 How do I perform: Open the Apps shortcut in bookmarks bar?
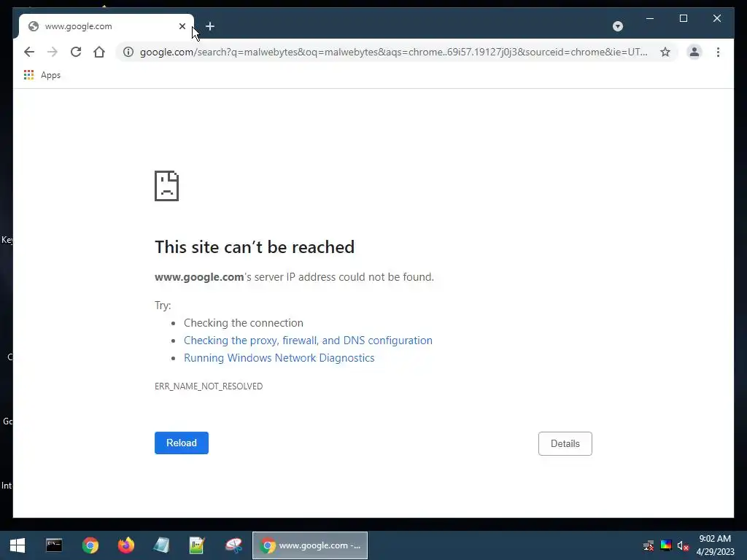click(42, 75)
